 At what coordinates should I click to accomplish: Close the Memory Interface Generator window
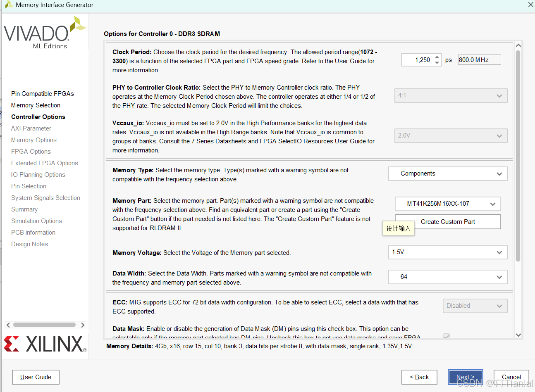(530, 5)
